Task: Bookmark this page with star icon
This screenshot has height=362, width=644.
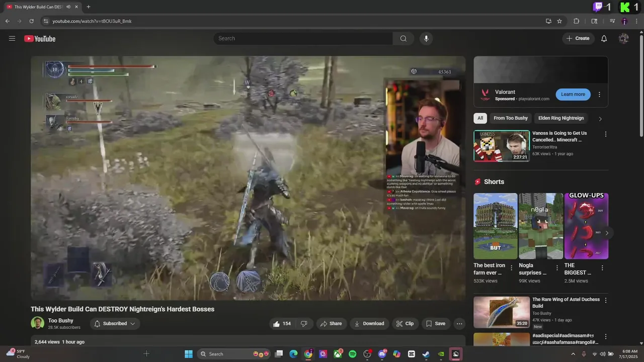Action: point(559,21)
